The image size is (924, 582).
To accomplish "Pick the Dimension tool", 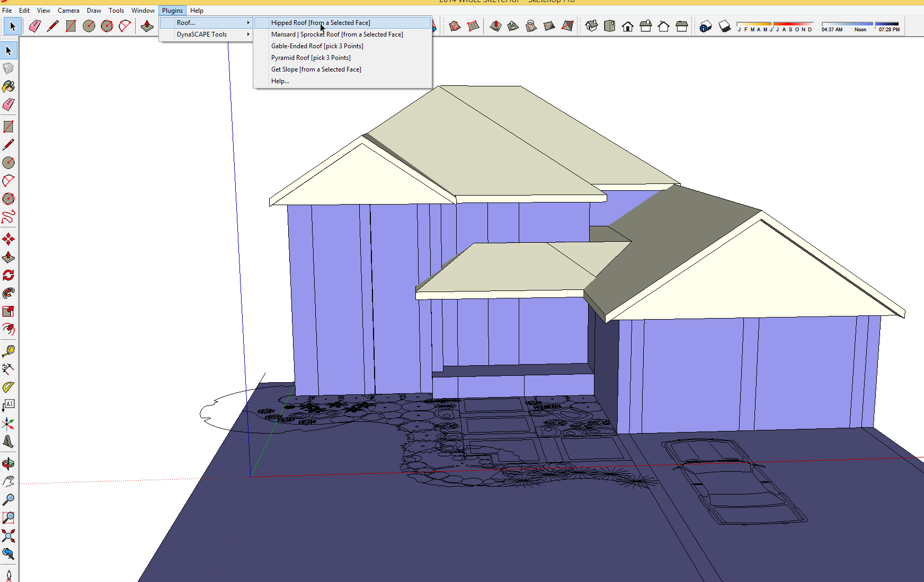I will click(8, 368).
